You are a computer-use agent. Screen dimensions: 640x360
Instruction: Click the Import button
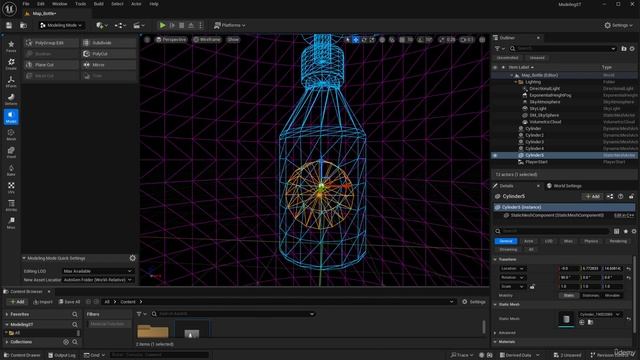click(43, 302)
